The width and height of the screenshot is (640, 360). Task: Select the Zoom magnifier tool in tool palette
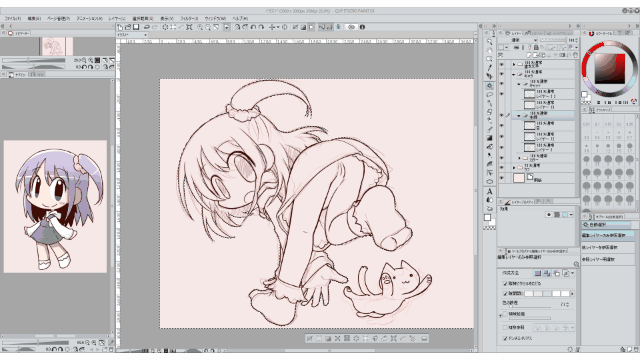point(489,41)
